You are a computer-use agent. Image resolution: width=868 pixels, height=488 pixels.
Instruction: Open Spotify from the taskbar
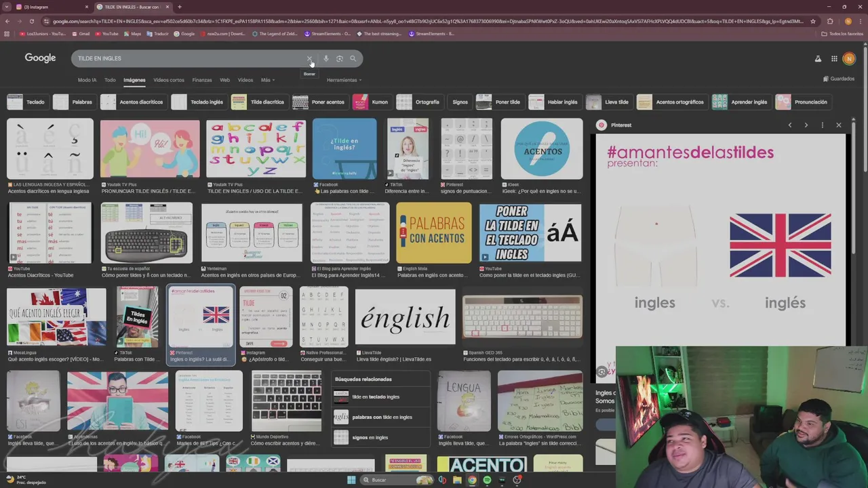coord(487,480)
